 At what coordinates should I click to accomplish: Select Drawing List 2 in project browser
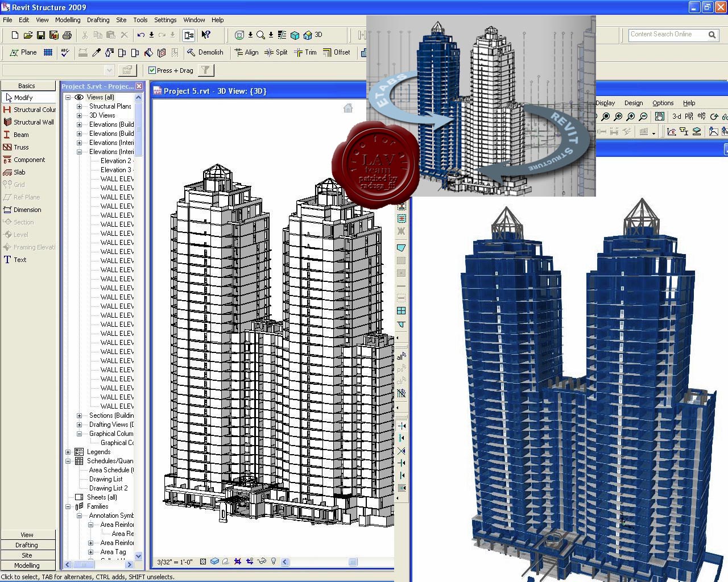tap(108, 488)
